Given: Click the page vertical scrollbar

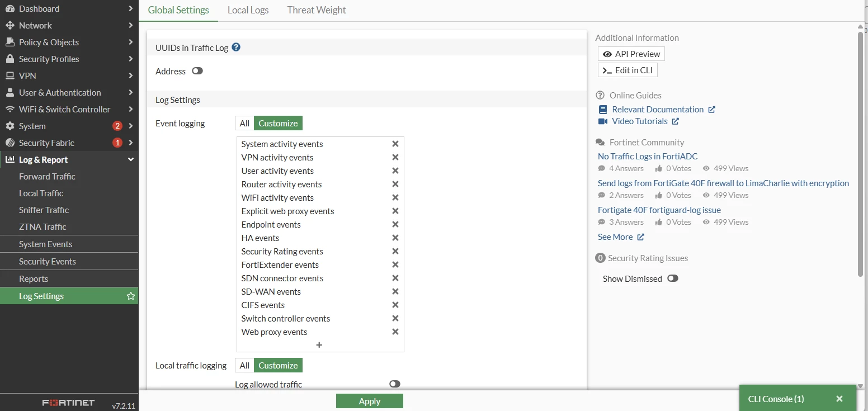Looking at the screenshot, I should click(861, 154).
